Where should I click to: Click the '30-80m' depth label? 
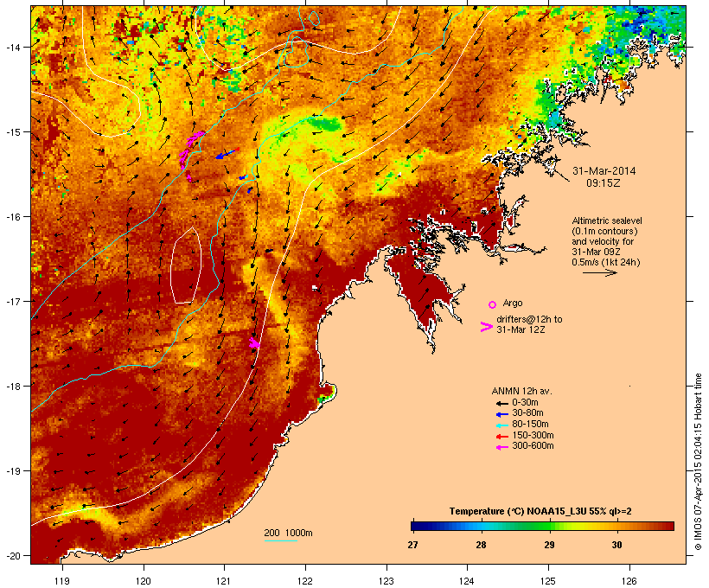click(527, 413)
